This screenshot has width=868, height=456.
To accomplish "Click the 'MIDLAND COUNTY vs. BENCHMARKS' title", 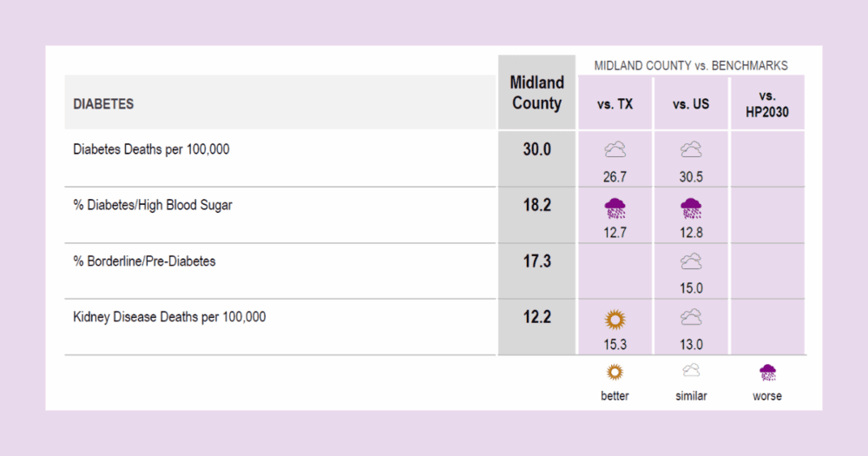I will [691, 66].
